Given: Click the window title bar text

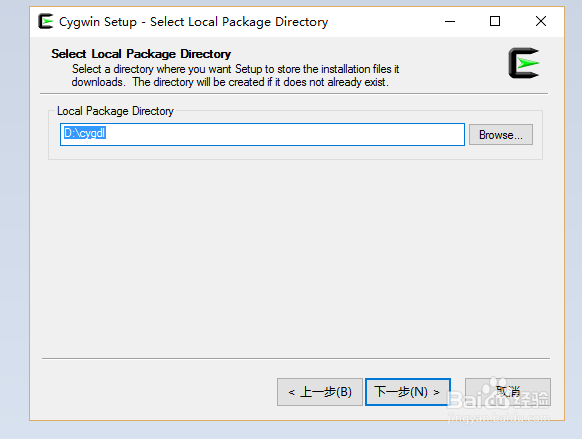Looking at the screenshot, I should (x=193, y=22).
